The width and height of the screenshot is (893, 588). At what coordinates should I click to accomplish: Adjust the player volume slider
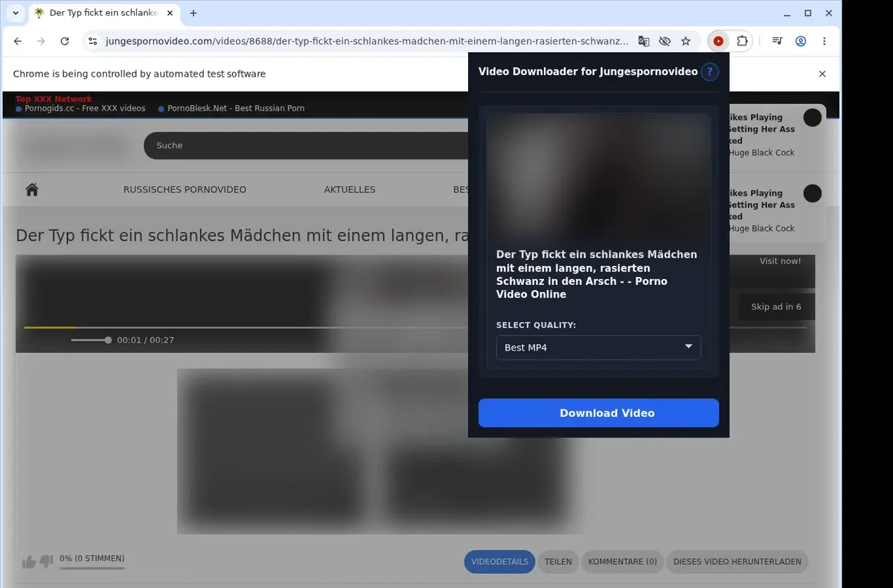pyautogui.click(x=91, y=340)
